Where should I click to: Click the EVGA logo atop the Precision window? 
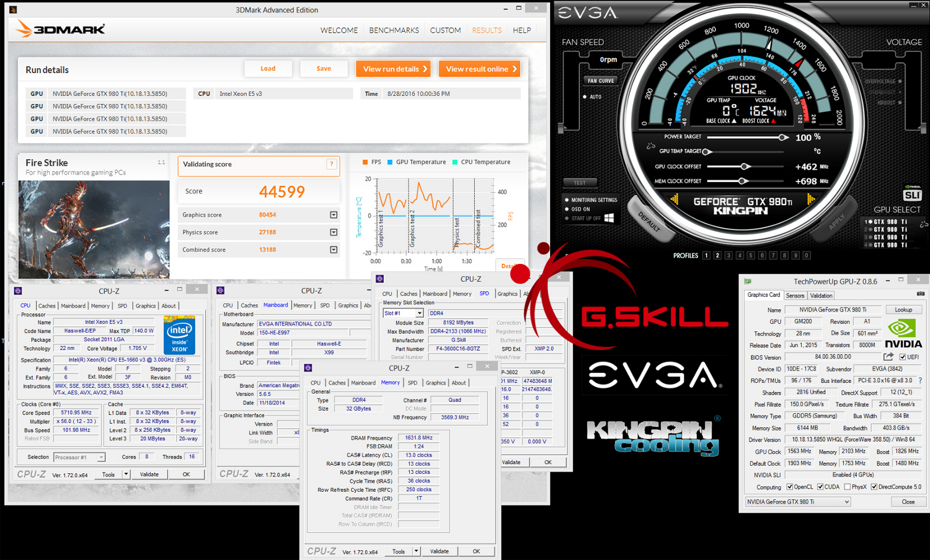coord(588,12)
